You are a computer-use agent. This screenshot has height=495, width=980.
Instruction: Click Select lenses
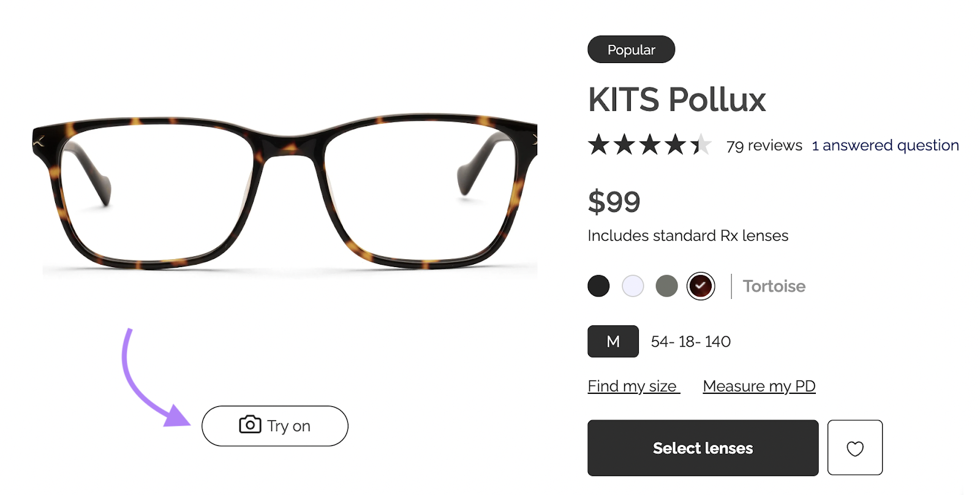click(702, 448)
